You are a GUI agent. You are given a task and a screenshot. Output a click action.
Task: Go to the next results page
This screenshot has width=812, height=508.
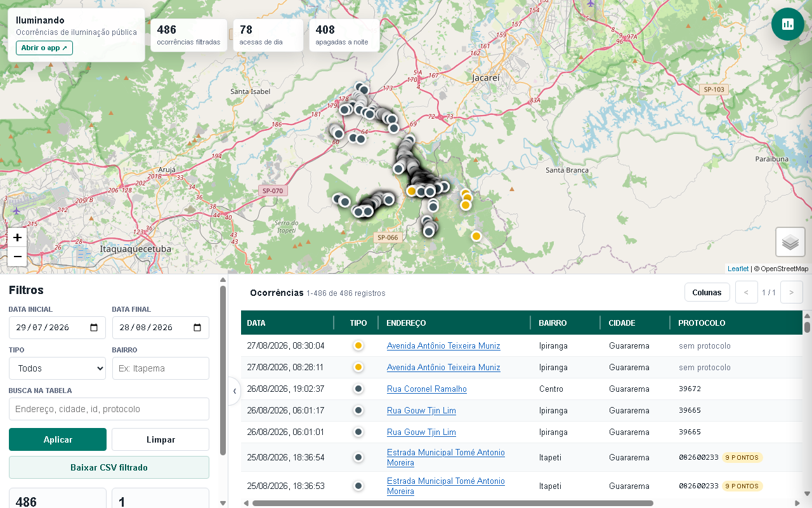point(791,293)
